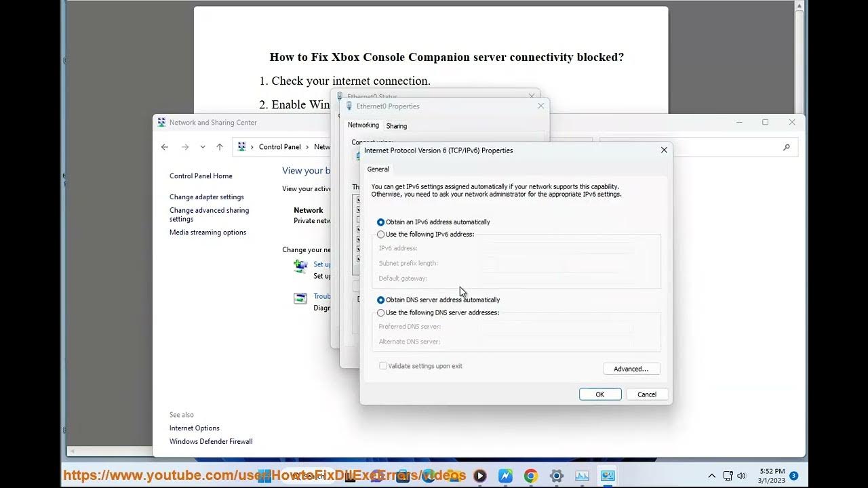Click the Troubleshoot problems icon
Screen dimensions: 868x488
[x=300, y=298]
